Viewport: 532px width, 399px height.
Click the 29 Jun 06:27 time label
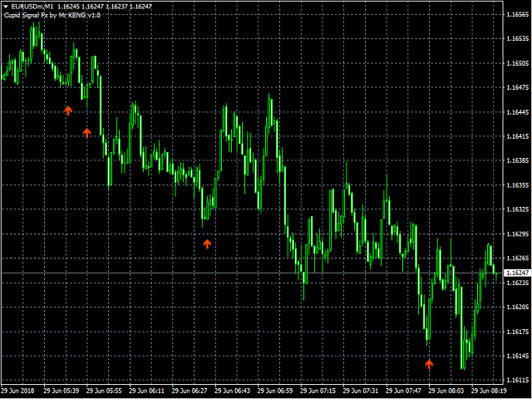pos(190,391)
